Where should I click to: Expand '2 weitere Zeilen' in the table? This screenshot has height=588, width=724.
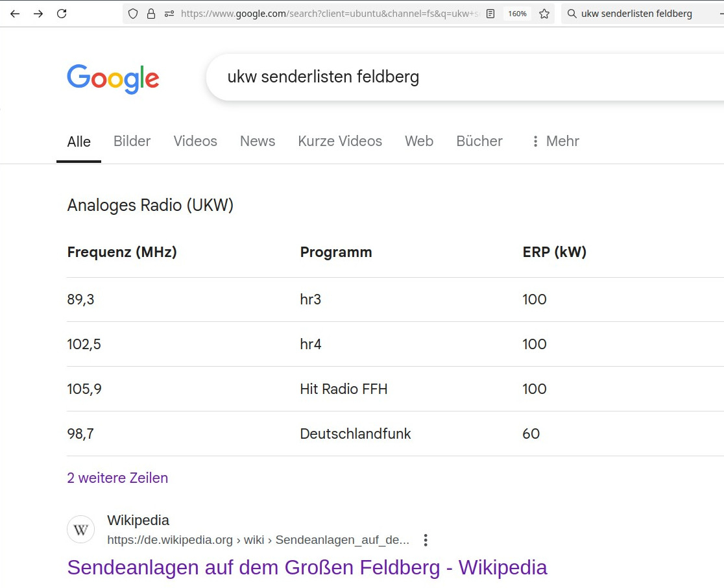[x=117, y=478]
